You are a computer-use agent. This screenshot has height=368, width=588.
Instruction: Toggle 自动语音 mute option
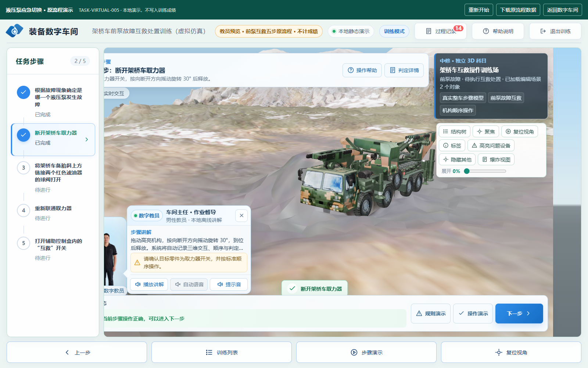click(x=189, y=284)
